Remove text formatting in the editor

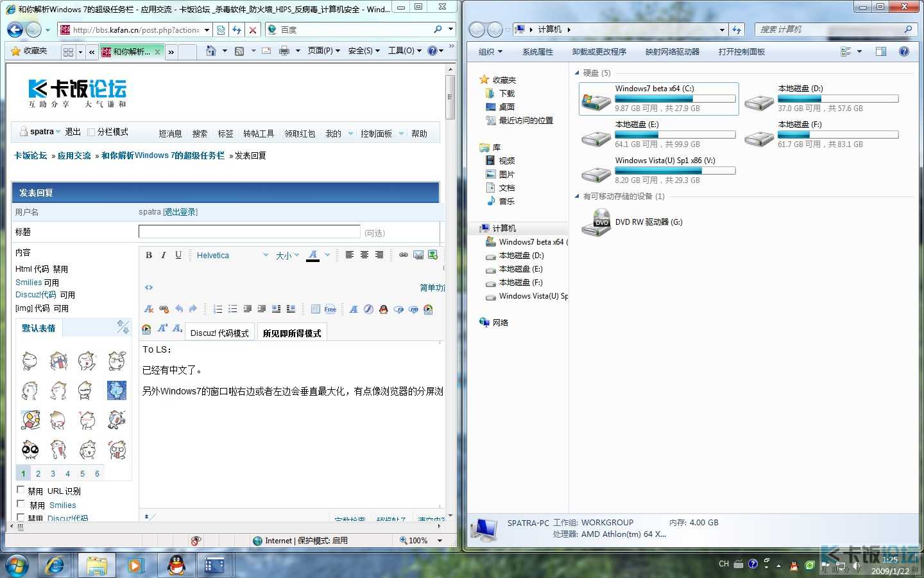[149, 309]
